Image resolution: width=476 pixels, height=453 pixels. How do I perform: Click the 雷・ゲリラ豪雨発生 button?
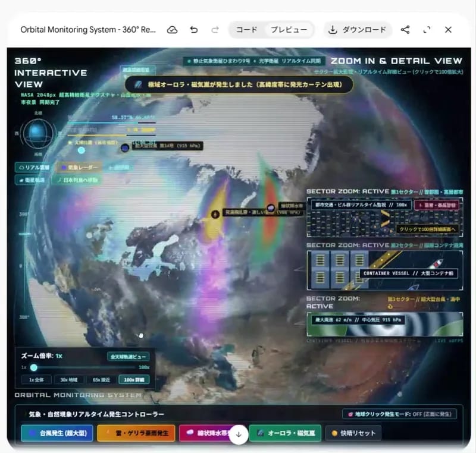click(136, 433)
